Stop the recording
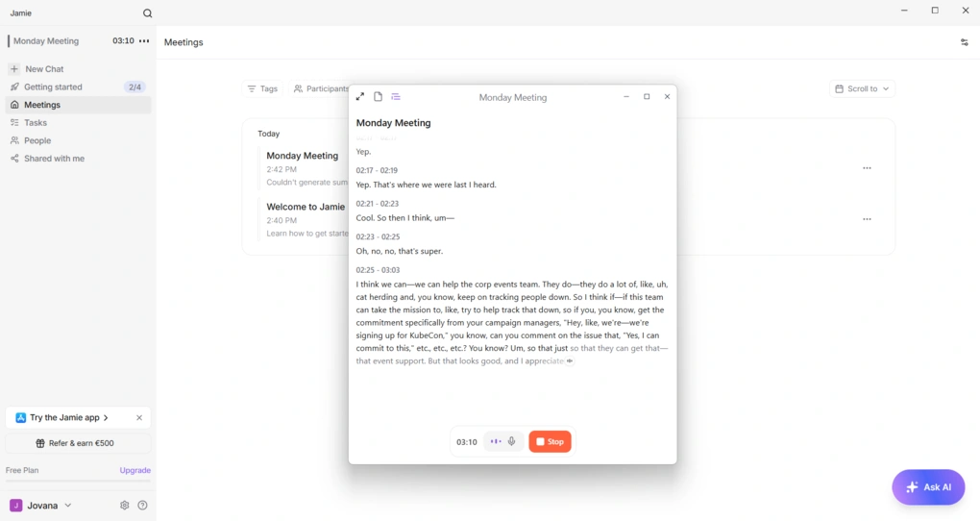 pos(550,441)
